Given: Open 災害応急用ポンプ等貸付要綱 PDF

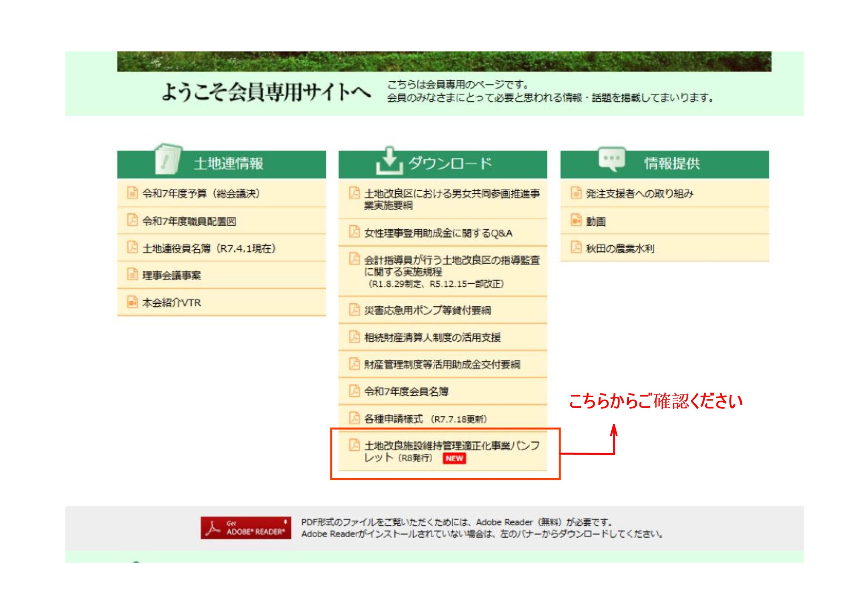Looking at the screenshot, I should coord(427,311).
